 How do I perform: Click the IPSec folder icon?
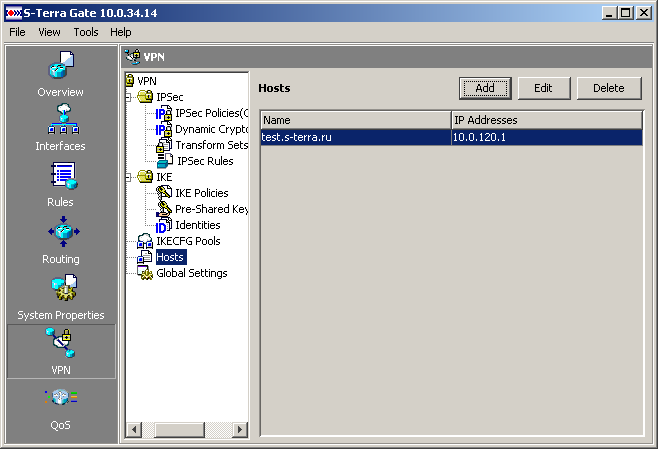(145, 97)
